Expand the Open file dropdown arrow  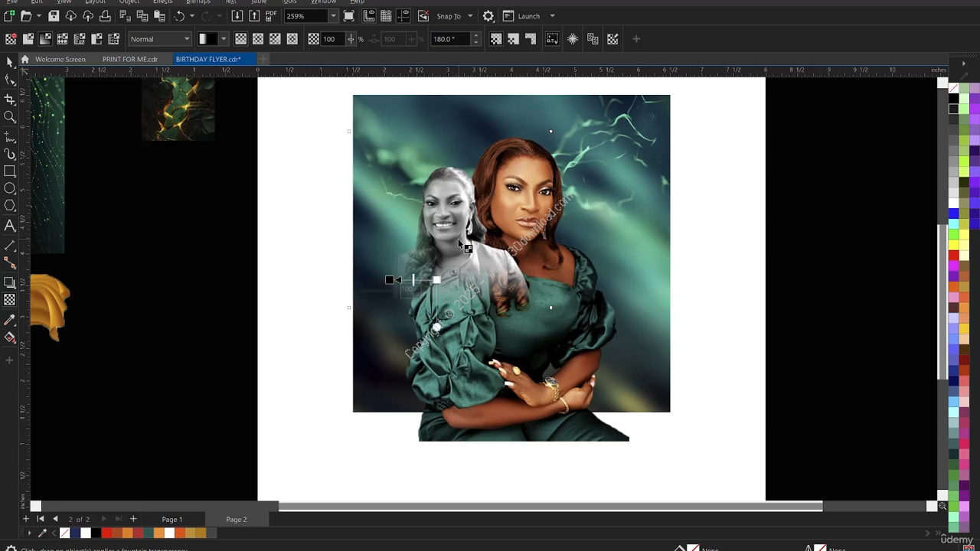[38, 16]
